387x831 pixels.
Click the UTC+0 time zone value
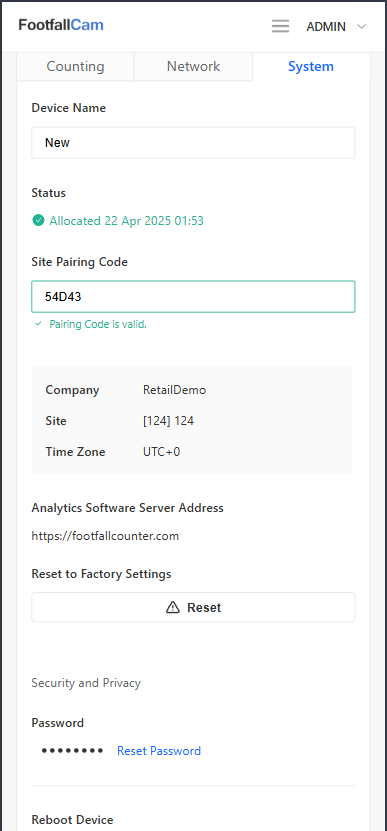coord(161,452)
